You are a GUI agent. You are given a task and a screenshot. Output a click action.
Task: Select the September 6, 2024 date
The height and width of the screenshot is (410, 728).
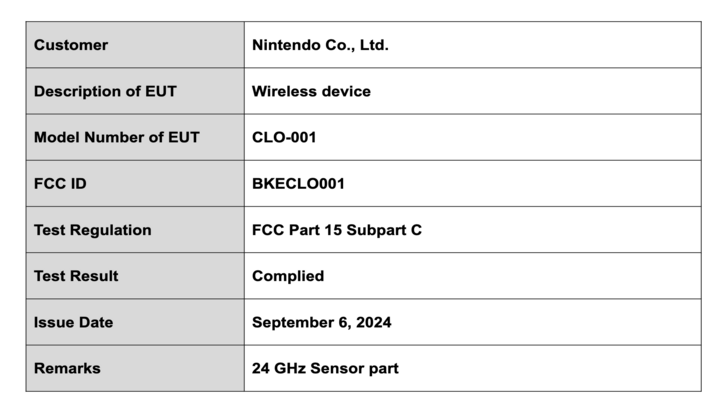click(x=321, y=322)
